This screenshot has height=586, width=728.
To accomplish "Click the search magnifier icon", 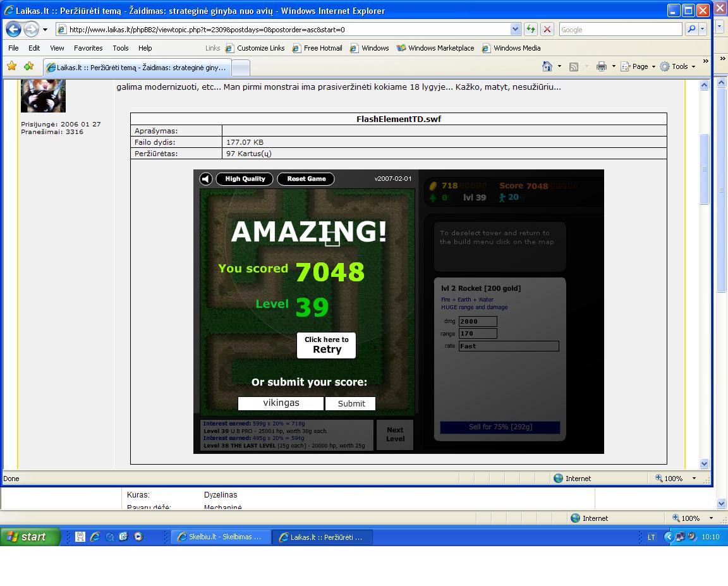I will [691, 29].
